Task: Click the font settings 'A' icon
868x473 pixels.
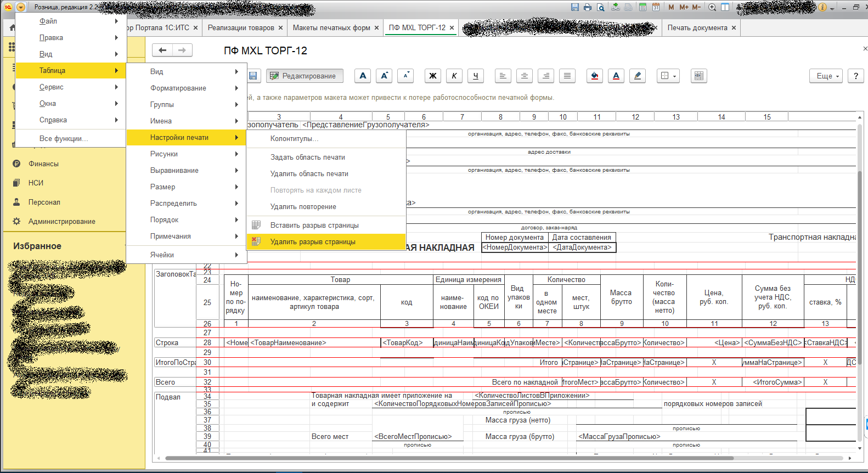Action: click(363, 76)
